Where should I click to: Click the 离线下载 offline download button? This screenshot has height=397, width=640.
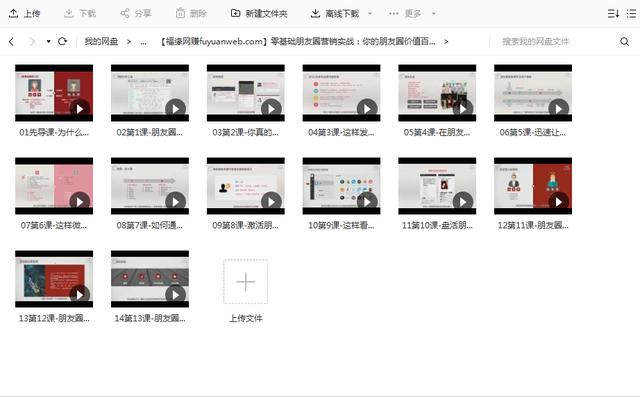[x=335, y=13]
